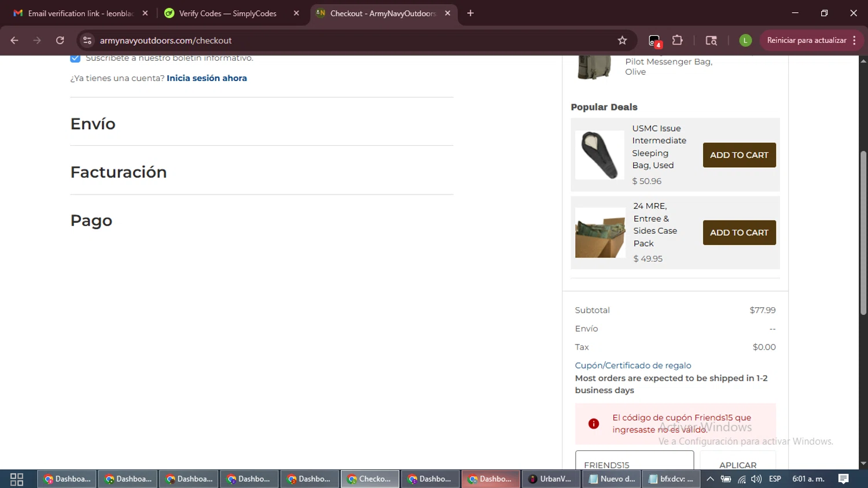
Task: Open the volume tray icon
Action: tap(756, 479)
